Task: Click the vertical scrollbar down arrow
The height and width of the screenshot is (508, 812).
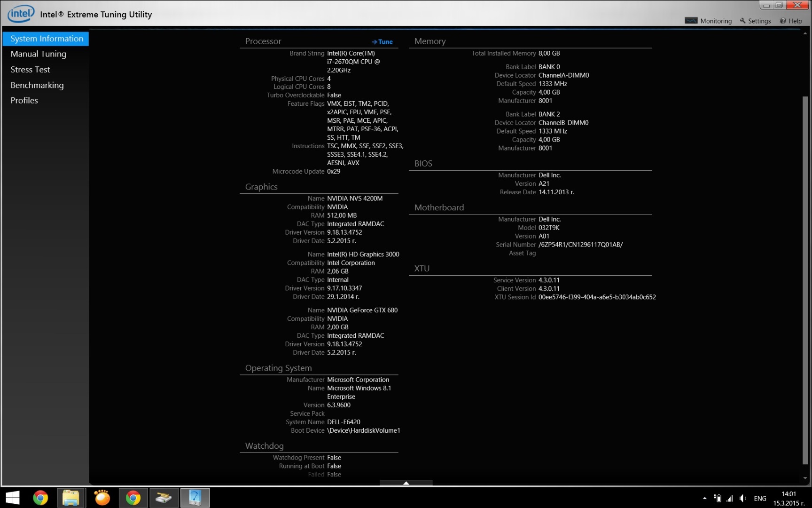Action: click(805, 478)
